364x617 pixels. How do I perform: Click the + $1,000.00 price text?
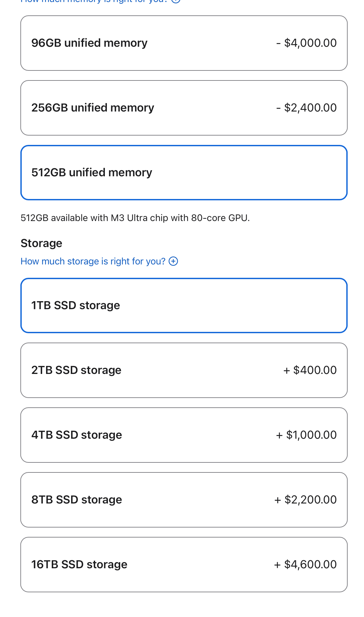(x=306, y=435)
